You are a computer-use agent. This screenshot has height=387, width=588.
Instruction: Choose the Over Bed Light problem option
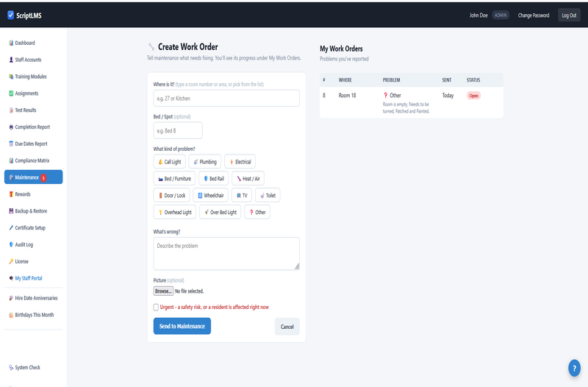220,212
